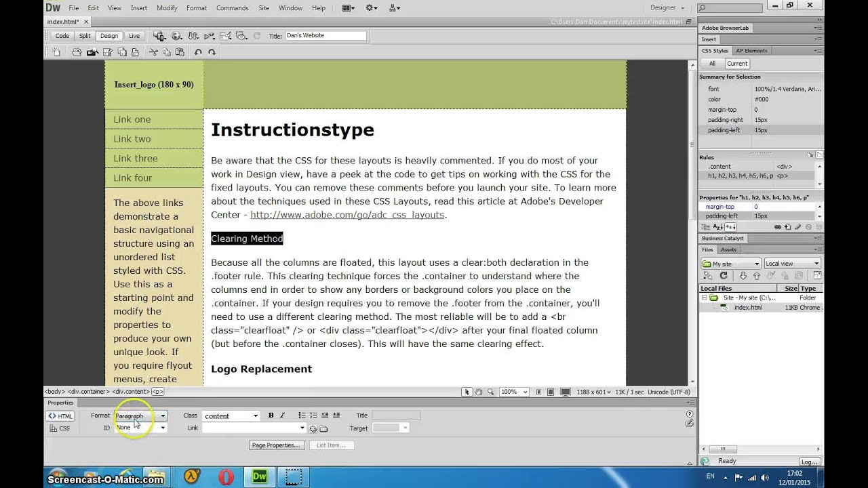The height and width of the screenshot is (488, 868).
Task: Click the Unordered List icon in Properties
Action: (302, 415)
